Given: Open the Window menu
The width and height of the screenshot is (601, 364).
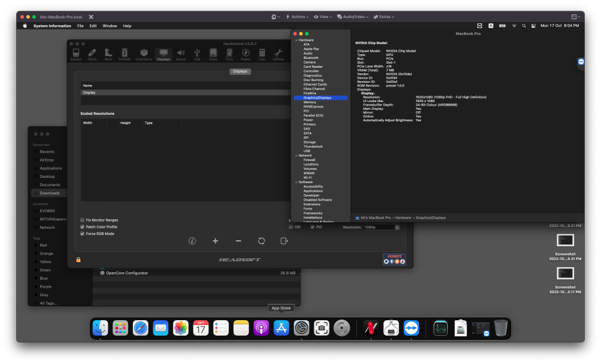Looking at the screenshot, I should click(109, 26).
